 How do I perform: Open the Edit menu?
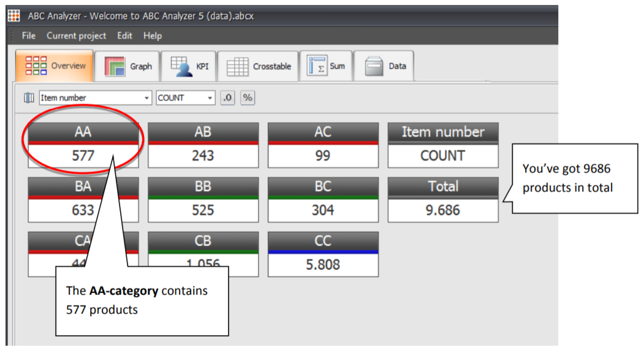(124, 36)
